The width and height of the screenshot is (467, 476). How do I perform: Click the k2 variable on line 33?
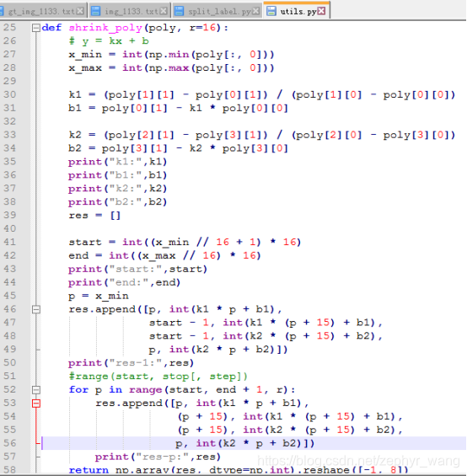[75, 135]
